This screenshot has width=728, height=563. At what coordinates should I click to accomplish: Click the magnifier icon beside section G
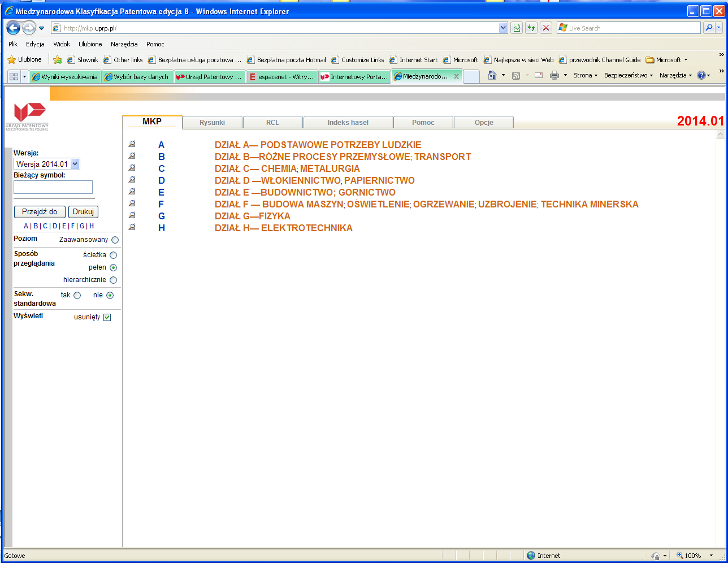click(132, 215)
